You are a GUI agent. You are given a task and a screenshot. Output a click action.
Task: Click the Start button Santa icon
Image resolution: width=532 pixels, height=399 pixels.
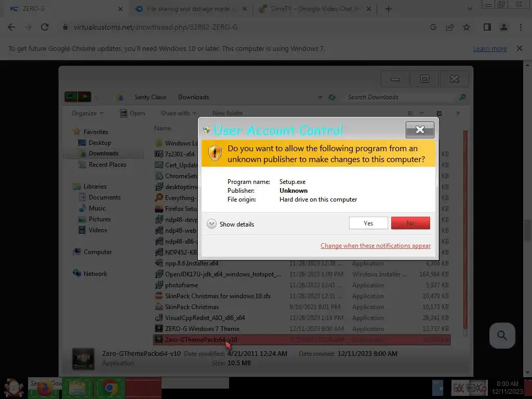pyautogui.click(x=13, y=388)
